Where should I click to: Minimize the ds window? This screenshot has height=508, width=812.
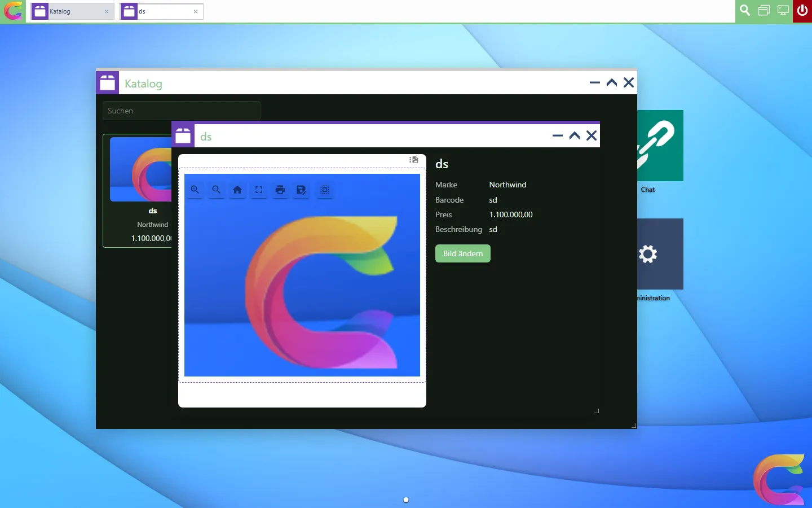point(558,135)
